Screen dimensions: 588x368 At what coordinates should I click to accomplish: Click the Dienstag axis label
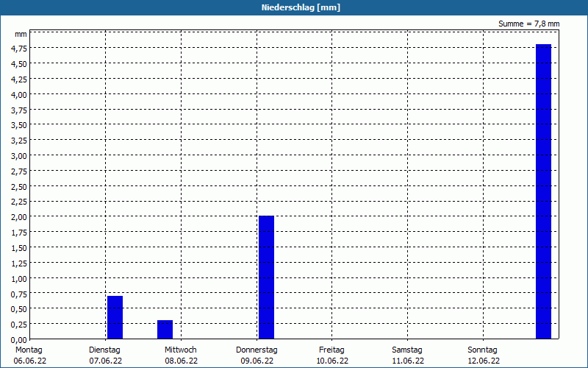[x=104, y=350]
